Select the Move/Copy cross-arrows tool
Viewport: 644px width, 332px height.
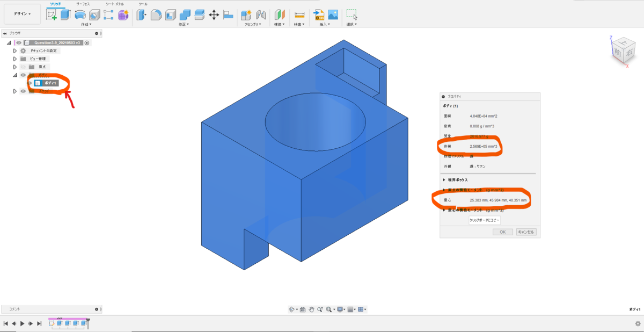point(214,15)
